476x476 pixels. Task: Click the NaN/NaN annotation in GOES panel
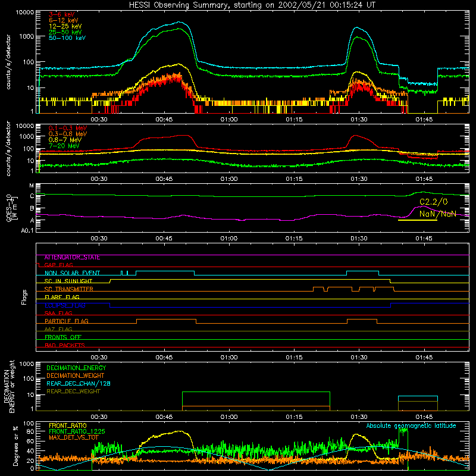pos(438,214)
